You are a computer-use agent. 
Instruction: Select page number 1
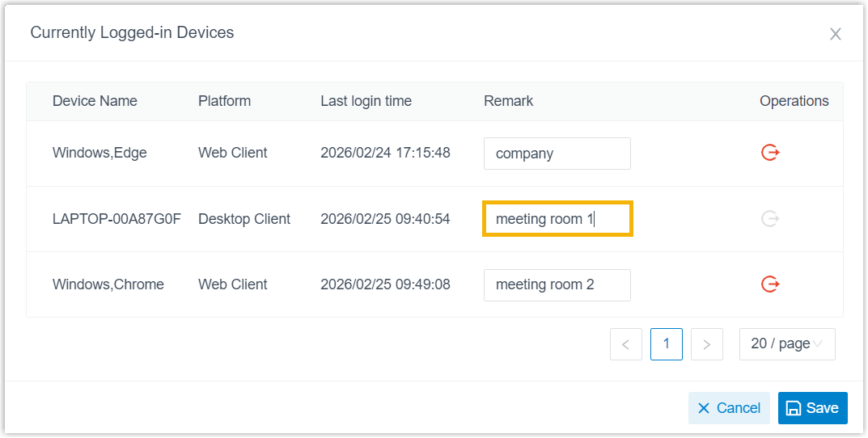coord(667,344)
